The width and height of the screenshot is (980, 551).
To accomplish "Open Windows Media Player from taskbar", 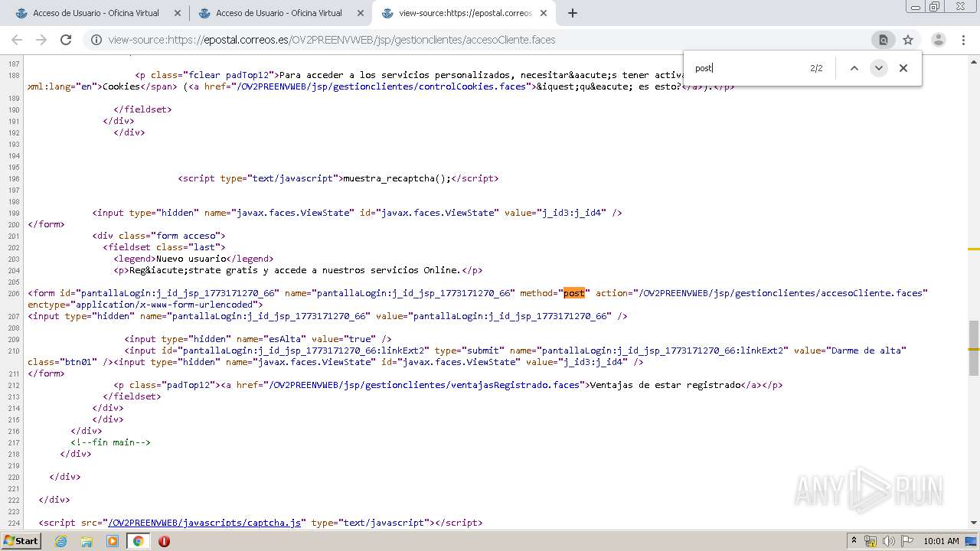I will [x=113, y=541].
